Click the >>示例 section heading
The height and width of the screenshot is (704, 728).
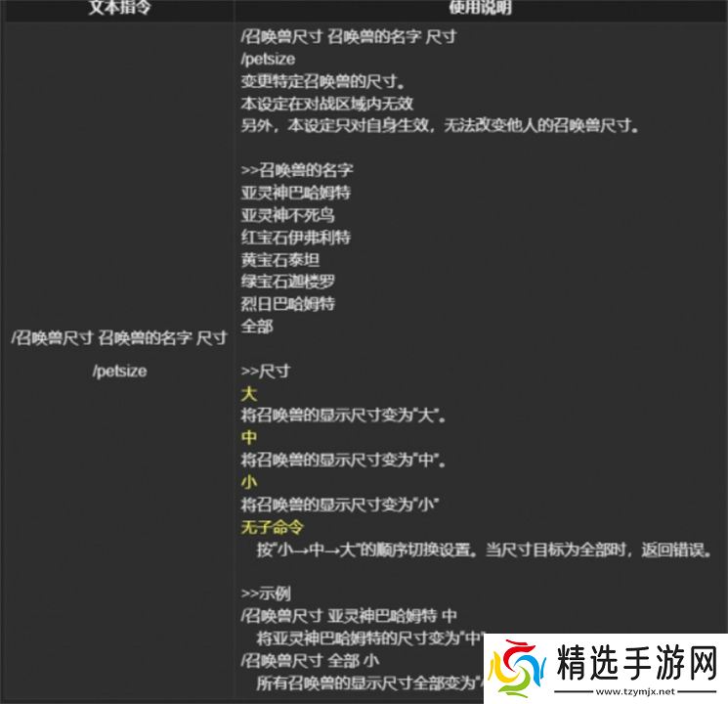(264, 594)
